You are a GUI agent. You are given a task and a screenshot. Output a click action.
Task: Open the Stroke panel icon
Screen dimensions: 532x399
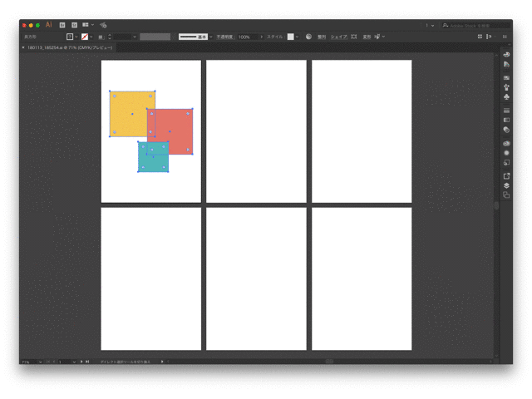[507, 111]
